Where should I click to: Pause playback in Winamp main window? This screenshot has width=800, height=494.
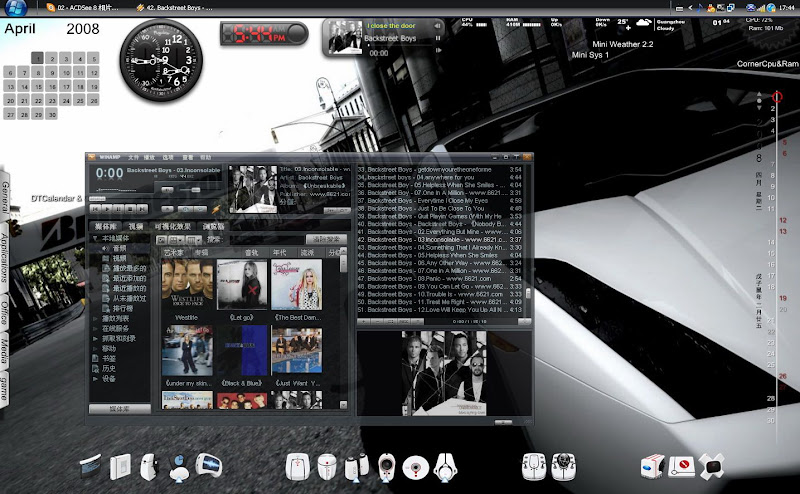pos(118,209)
